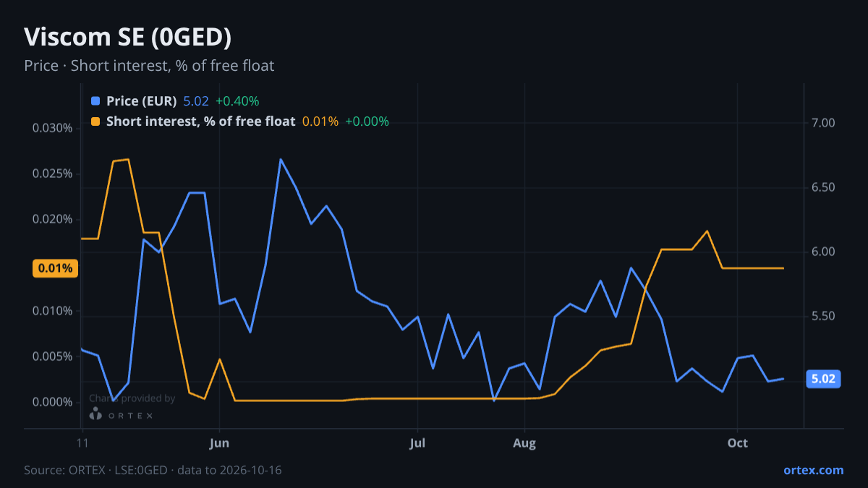
Task: Click the 5.02 price value in legend
Action: 196,101
